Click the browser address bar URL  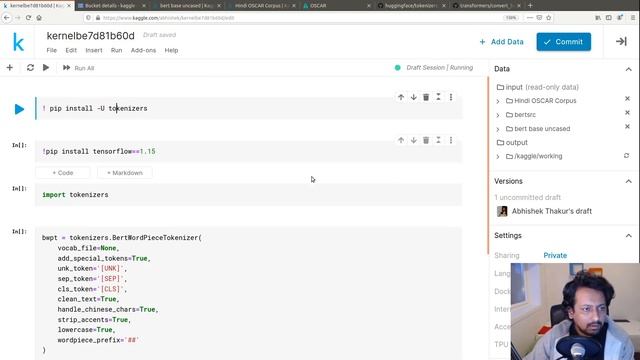pos(169,18)
